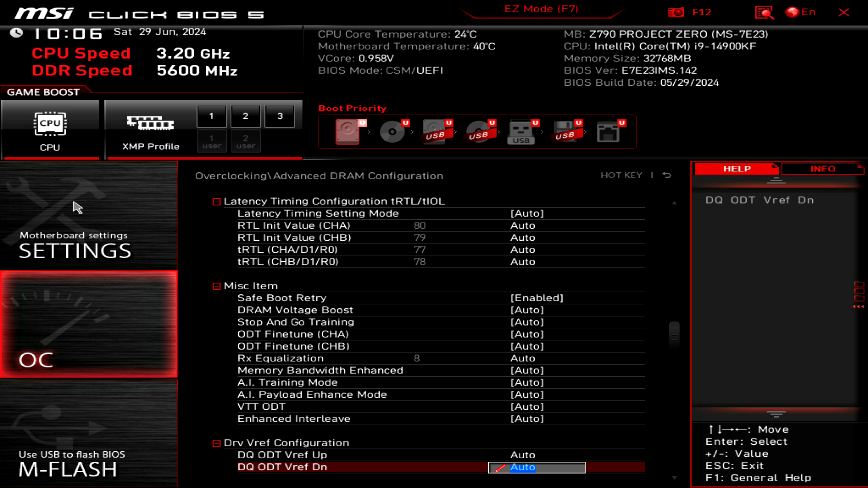Open the OC section

pyautogui.click(x=89, y=324)
